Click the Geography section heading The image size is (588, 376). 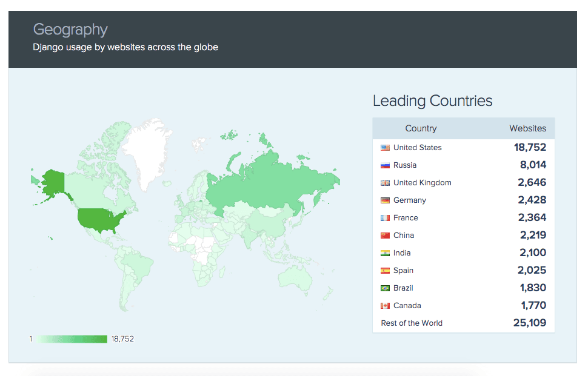point(70,29)
